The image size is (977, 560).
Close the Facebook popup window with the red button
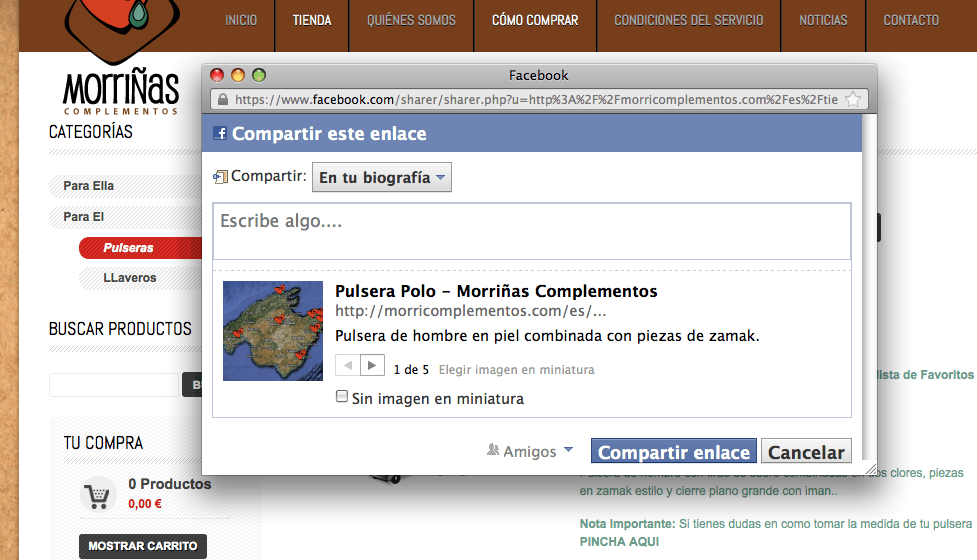[x=217, y=75]
